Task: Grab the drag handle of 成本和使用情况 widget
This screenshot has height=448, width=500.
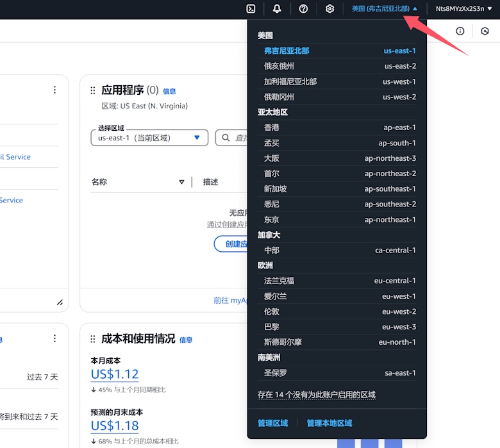Action: tap(93, 339)
